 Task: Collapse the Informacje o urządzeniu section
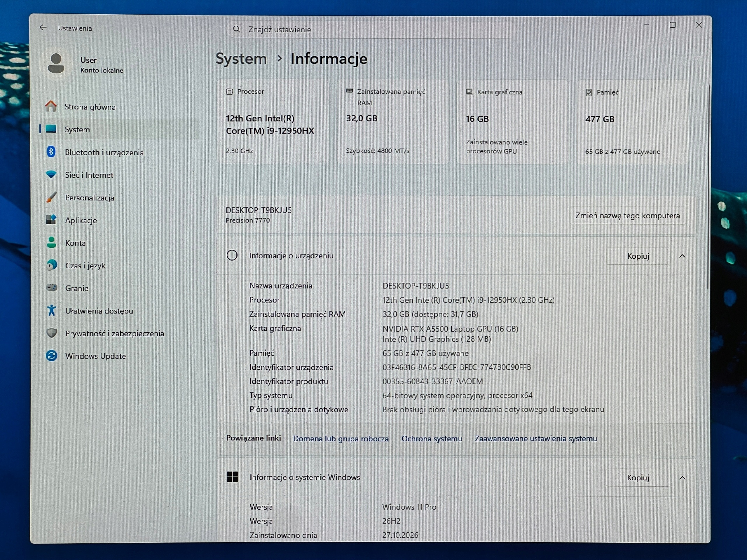pyautogui.click(x=682, y=256)
